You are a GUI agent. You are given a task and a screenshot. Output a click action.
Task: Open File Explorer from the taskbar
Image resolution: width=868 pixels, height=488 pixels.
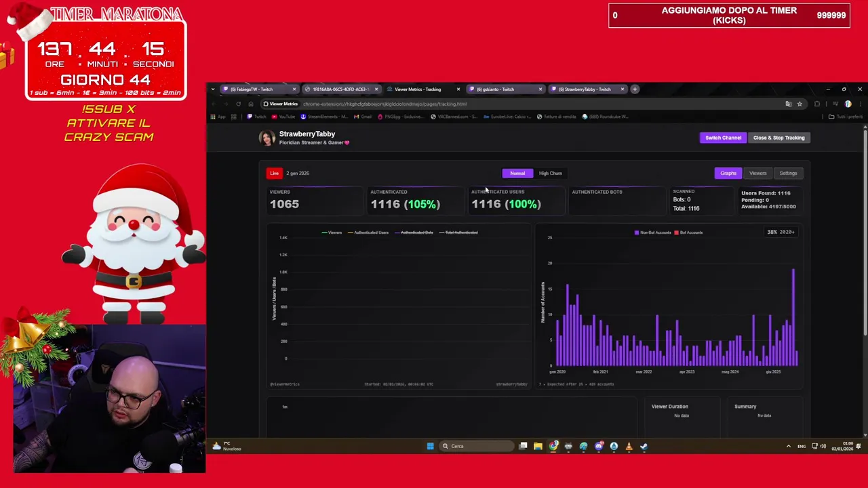click(538, 446)
